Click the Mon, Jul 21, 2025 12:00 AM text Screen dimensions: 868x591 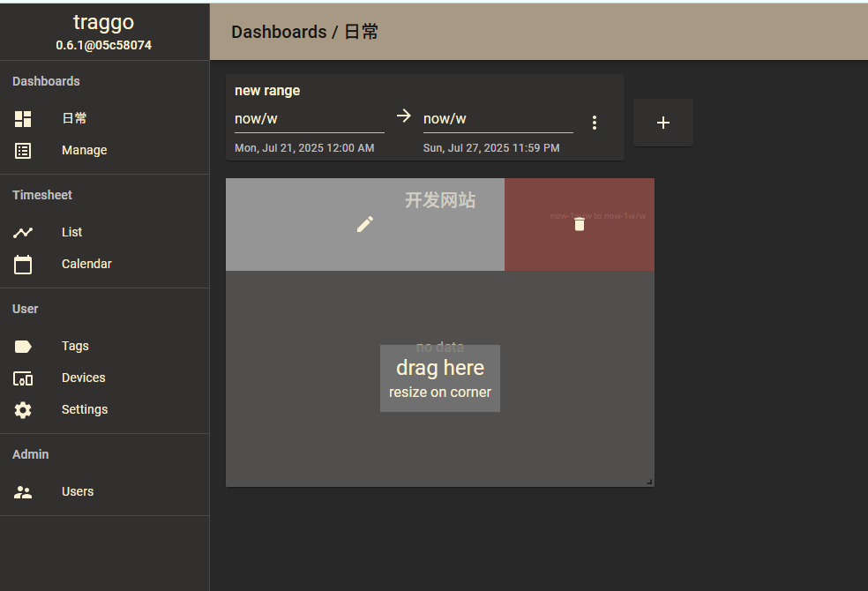point(304,148)
